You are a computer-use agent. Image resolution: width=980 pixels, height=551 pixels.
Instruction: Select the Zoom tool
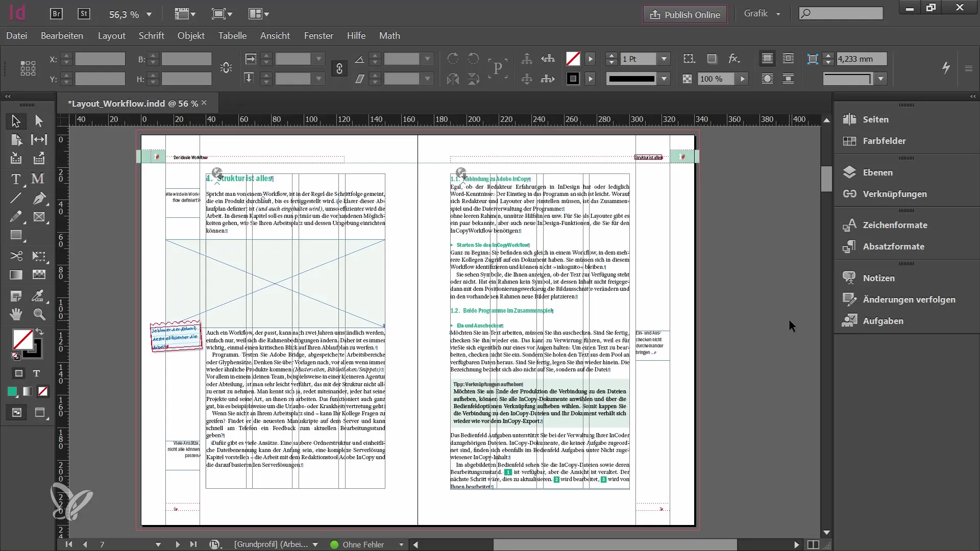pos(39,314)
